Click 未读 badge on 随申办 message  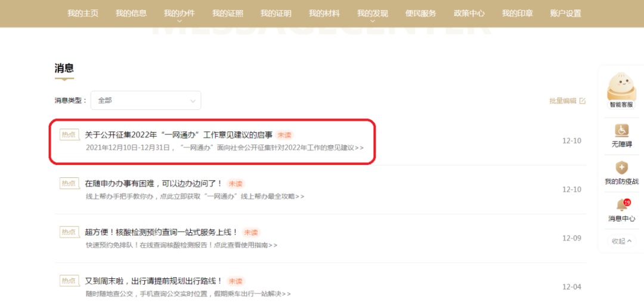coord(236,183)
